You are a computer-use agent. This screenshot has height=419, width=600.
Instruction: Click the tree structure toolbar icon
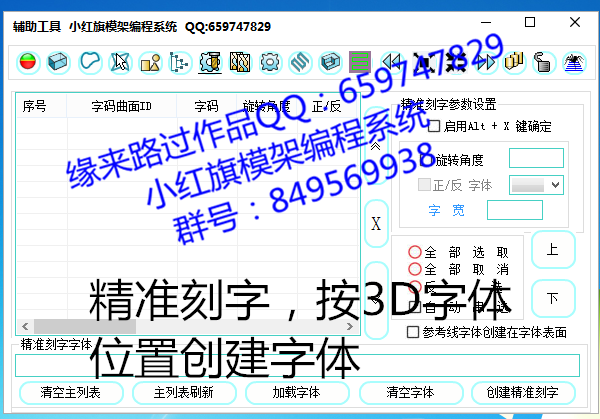point(180,62)
